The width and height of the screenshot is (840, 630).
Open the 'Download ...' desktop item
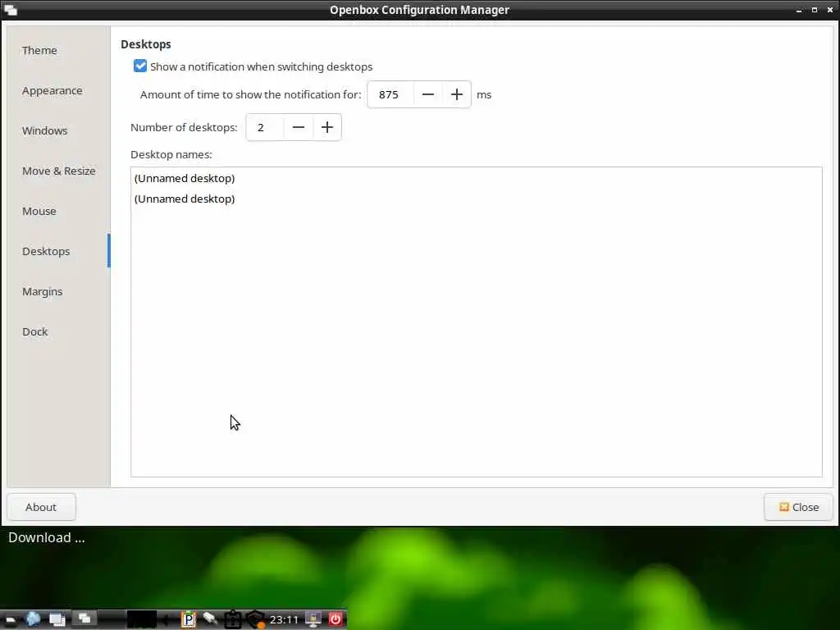[x=47, y=537]
